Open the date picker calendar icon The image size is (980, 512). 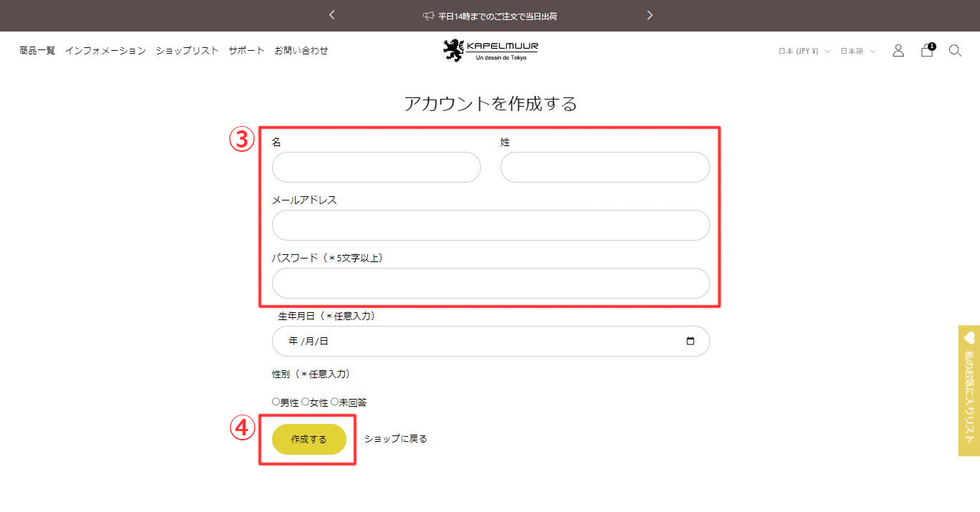(690, 342)
